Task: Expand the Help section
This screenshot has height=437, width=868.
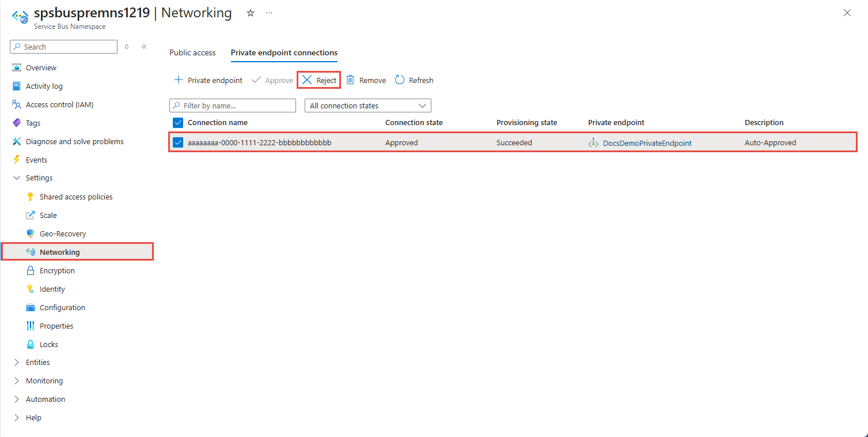Action: [x=16, y=417]
